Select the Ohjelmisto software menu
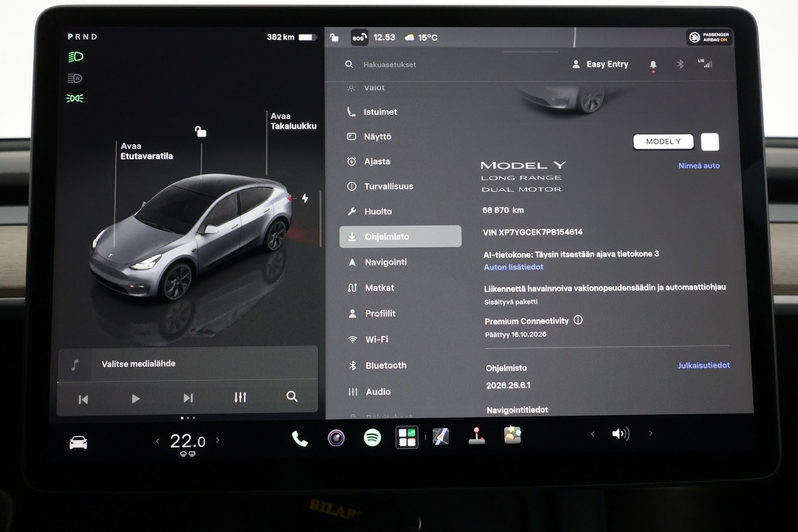798x532 pixels. point(401,237)
